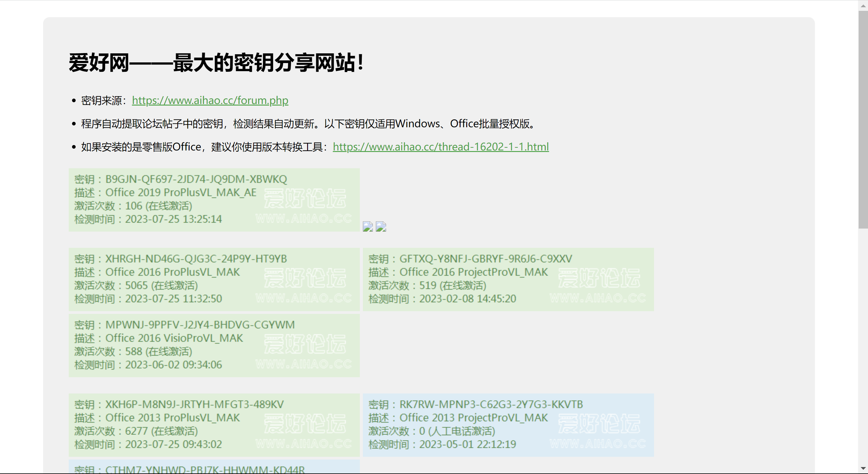Click activation count 5065 (在线激活)
The width and height of the screenshot is (868, 474).
click(x=162, y=286)
